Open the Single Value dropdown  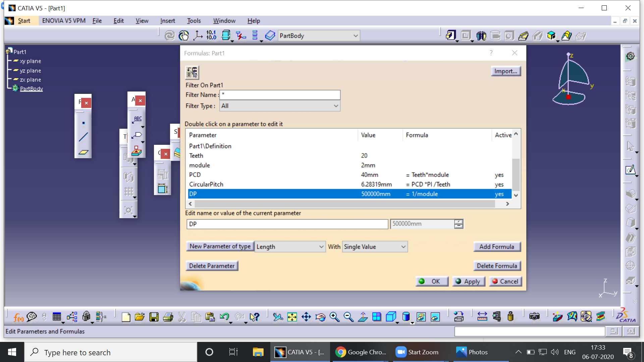click(x=375, y=247)
